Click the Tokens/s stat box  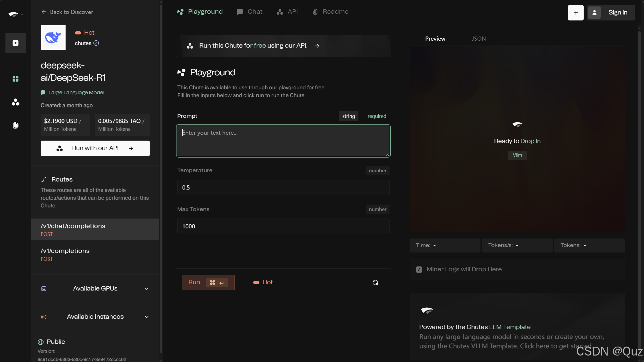pos(517,245)
